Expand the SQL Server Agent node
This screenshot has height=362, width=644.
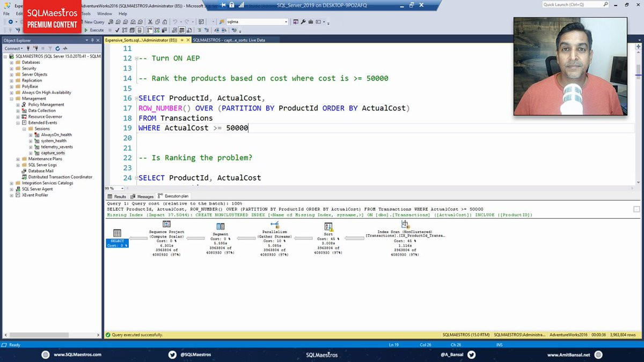pos(11,189)
